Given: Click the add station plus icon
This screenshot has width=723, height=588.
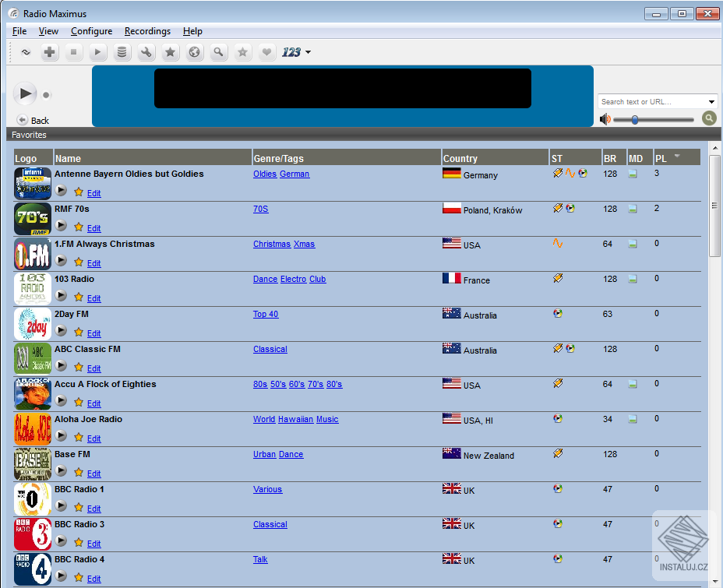Looking at the screenshot, I should coord(49,52).
